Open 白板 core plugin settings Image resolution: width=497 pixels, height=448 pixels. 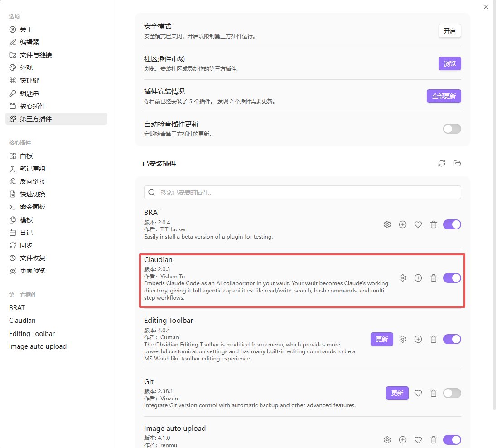point(57,156)
